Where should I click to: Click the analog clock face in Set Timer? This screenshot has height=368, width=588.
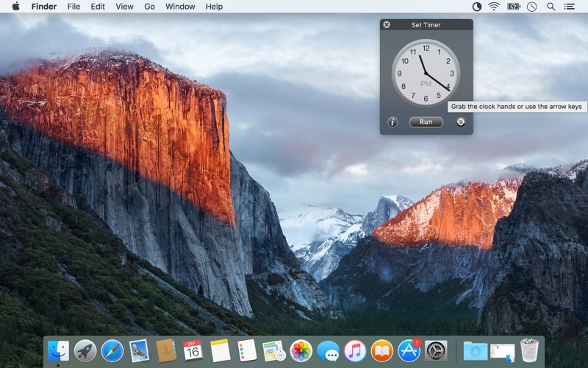click(x=426, y=73)
